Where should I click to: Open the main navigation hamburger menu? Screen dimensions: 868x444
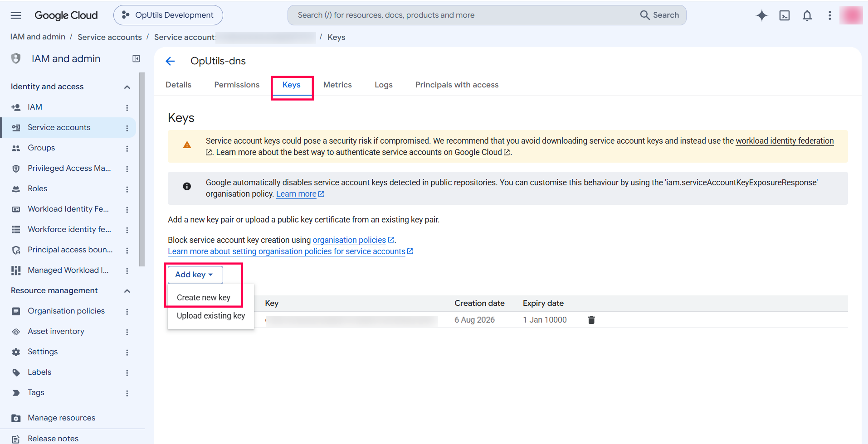pyautogui.click(x=16, y=15)
